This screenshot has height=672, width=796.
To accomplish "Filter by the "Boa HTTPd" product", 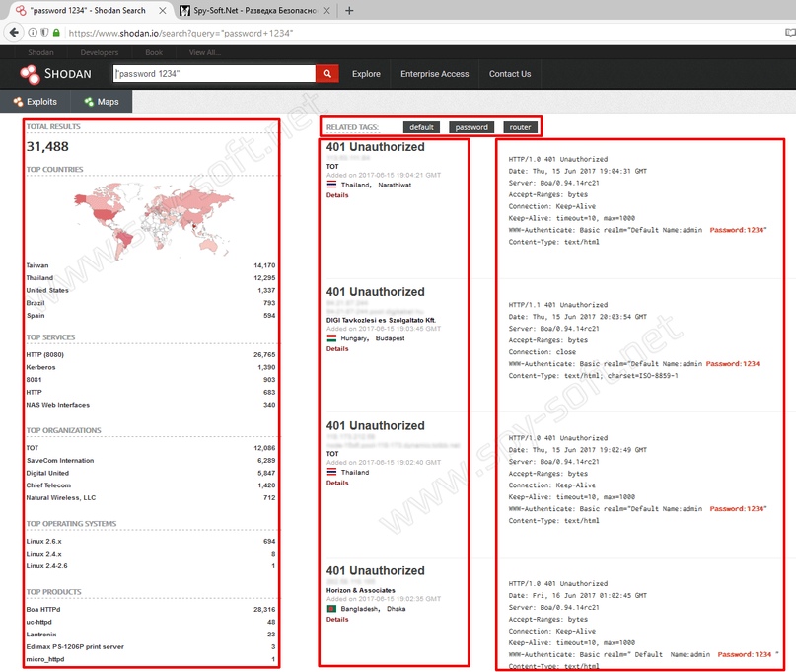I will pos(151,609).
